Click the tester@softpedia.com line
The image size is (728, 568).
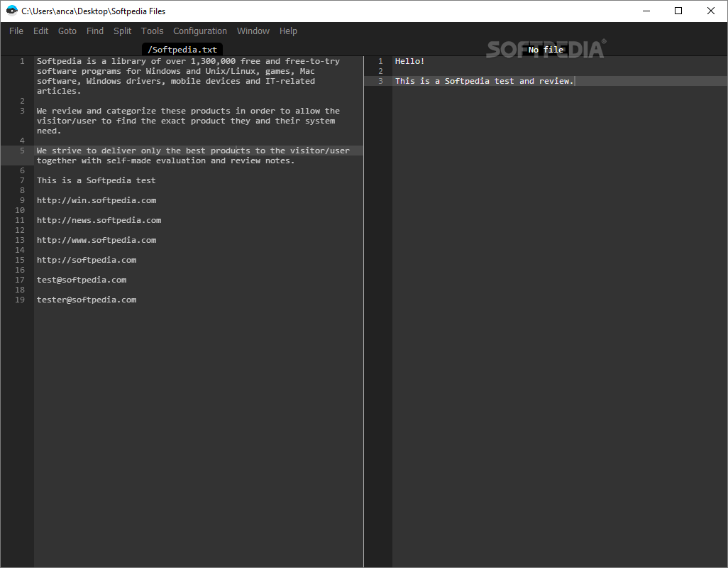(x=87, y=300)
